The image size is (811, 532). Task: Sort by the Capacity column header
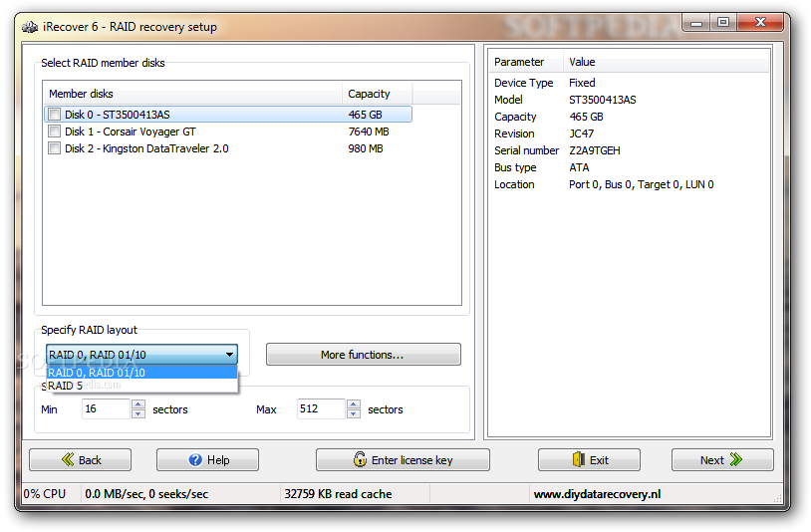click(377, 94)
